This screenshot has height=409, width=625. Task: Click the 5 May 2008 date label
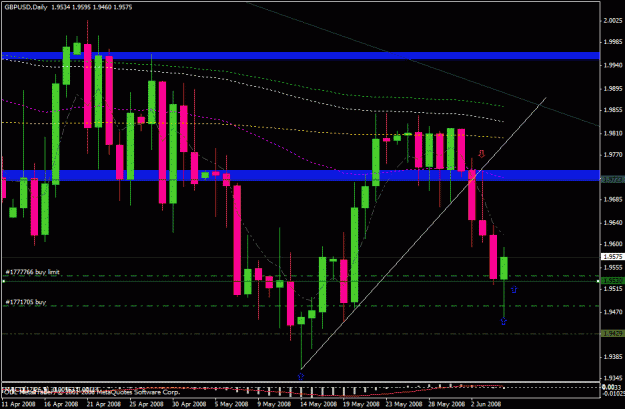(231, 404)
